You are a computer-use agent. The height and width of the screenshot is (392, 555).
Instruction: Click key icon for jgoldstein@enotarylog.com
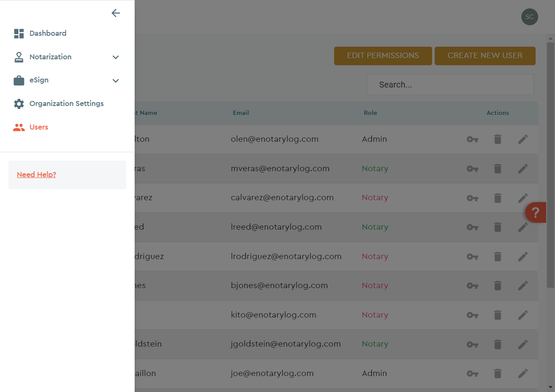point(473,344)
